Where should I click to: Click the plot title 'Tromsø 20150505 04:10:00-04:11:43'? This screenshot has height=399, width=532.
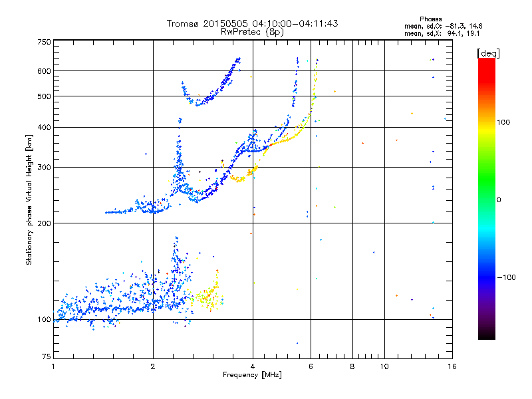click(252, 23)
